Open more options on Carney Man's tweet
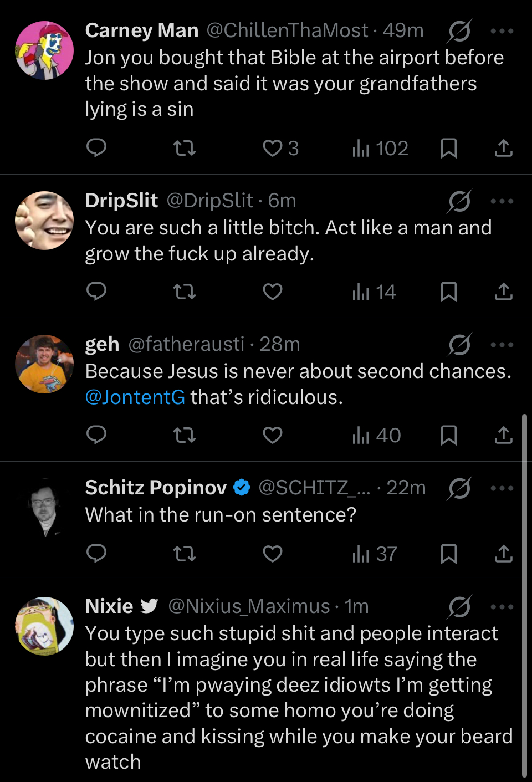Image resolution: width=532 pixels, height=782 pixels. click(502, 31)
